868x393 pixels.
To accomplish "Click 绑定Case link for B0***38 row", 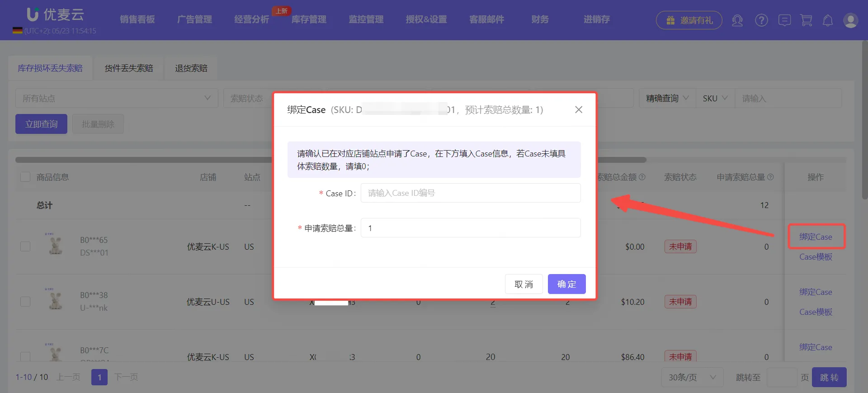I will pyautogui.click(x=816, y=292).
